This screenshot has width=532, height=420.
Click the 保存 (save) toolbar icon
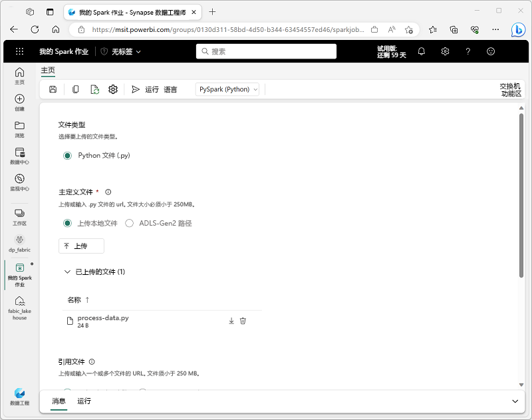[53, 89]
